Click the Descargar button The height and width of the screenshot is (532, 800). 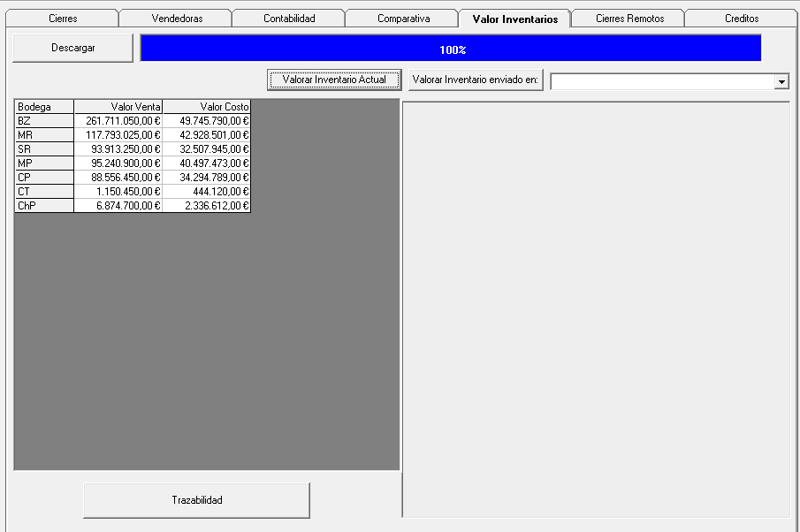[x=72, y=49]
